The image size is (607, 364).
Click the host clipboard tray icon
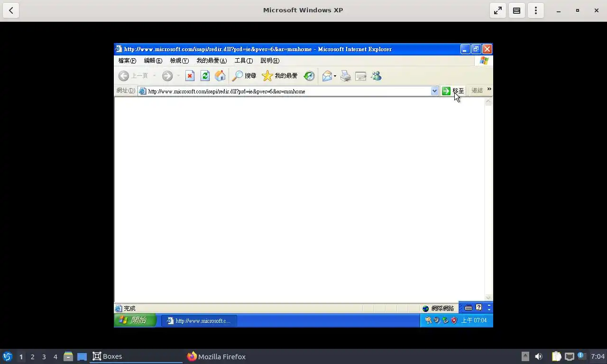coord(556,356)
